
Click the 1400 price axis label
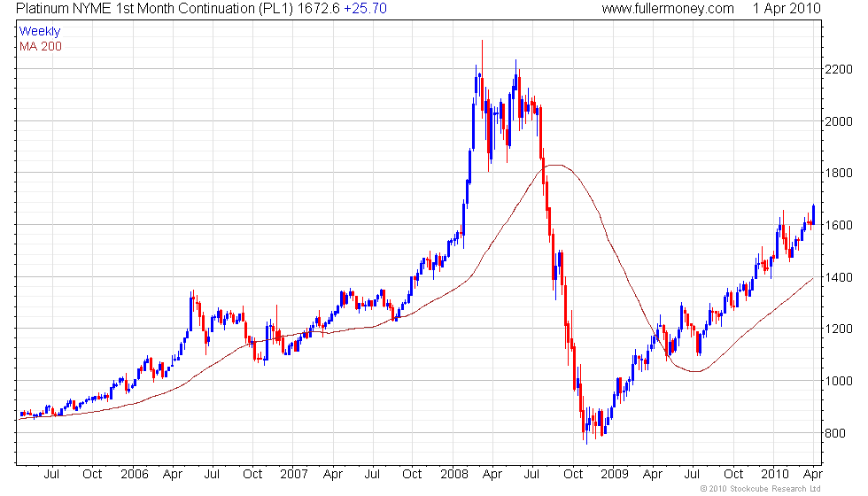point(839,277)
